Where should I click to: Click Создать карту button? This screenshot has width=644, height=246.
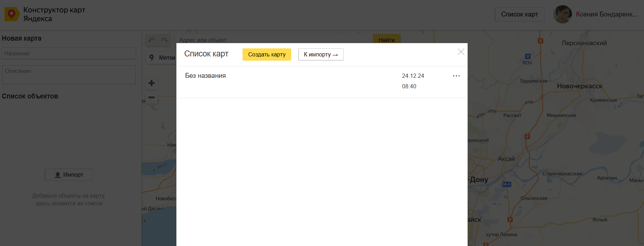click(x=267, y=54)
